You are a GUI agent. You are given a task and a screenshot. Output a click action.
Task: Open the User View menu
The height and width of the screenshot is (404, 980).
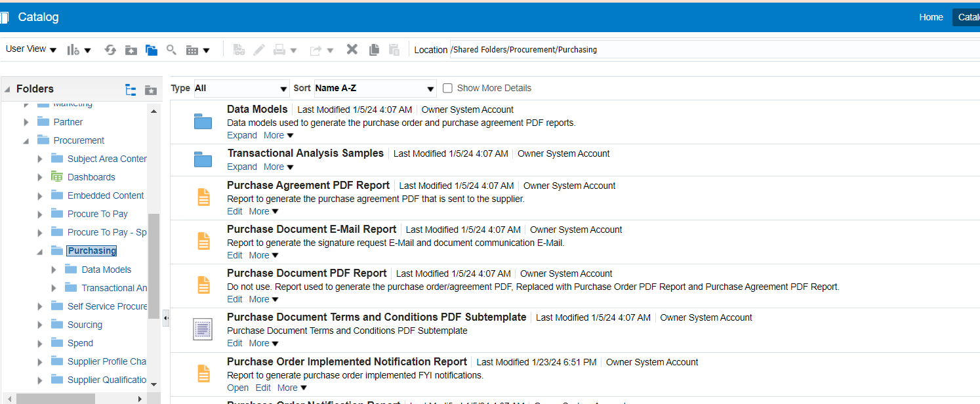tap(30, 49)
